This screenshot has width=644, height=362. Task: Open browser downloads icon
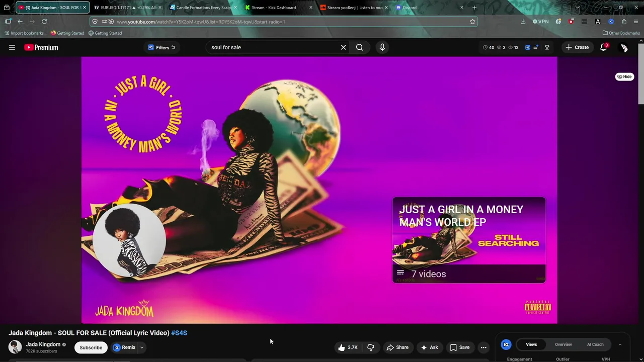523,22
